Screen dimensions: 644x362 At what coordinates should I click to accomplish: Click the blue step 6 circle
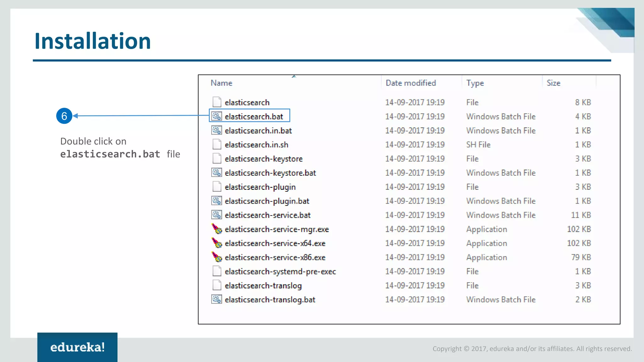pyautogui.click(x=64, y=116)
